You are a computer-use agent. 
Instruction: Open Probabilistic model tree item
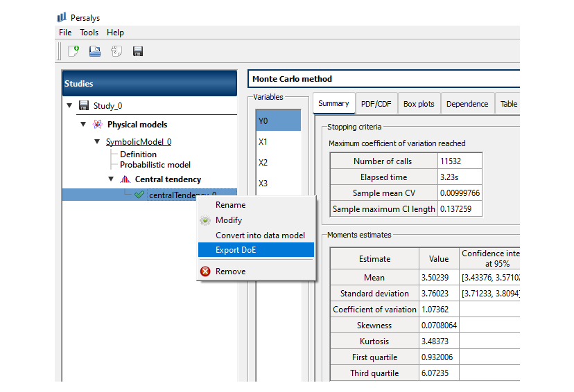point(155,165)
